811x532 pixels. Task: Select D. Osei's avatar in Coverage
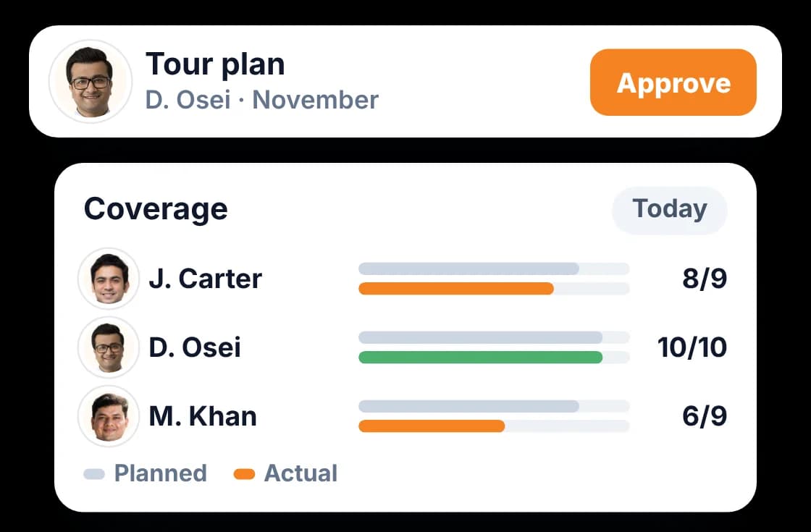point(109,347)
